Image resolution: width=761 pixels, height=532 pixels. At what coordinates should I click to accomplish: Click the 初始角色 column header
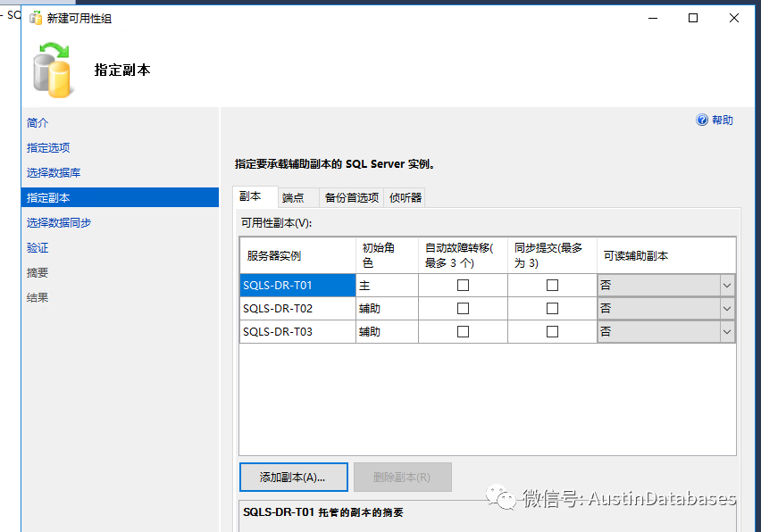click(387, 255)
